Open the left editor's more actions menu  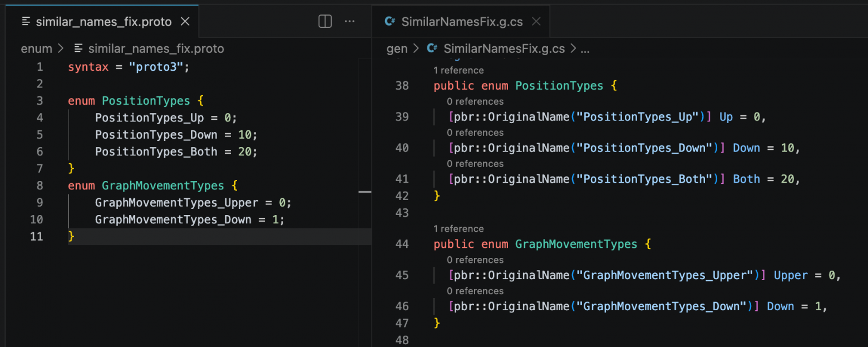click(349, 22)
